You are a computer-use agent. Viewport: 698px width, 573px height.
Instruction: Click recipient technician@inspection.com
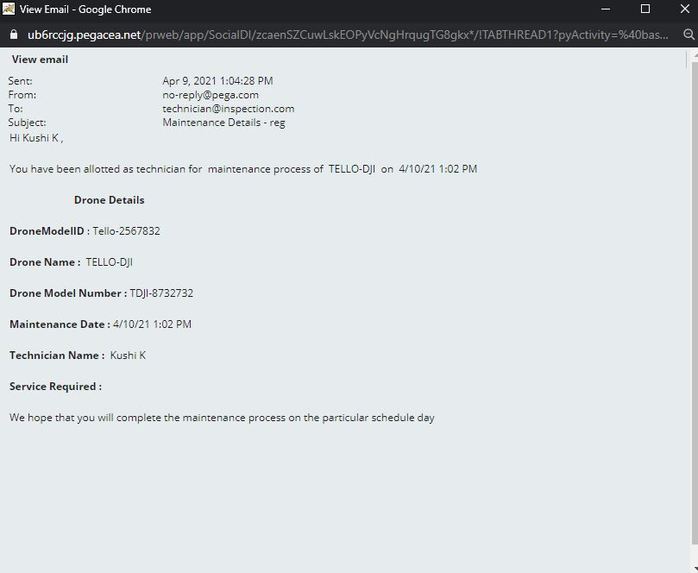[228, 109]
